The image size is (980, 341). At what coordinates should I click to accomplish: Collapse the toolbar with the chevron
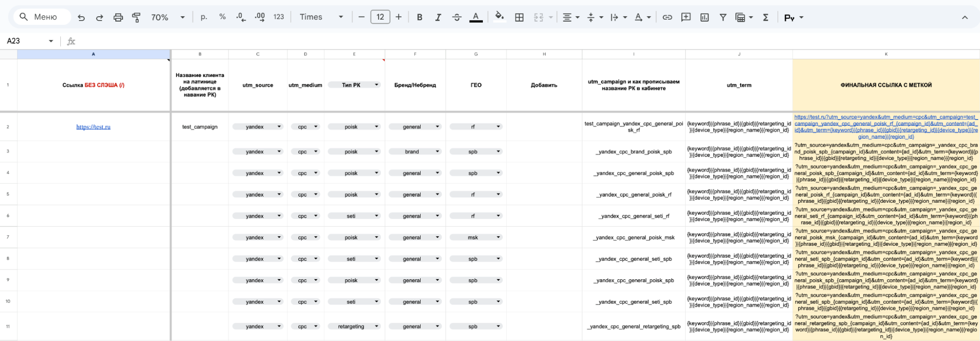pyautogui.click(x=964, y=17)
